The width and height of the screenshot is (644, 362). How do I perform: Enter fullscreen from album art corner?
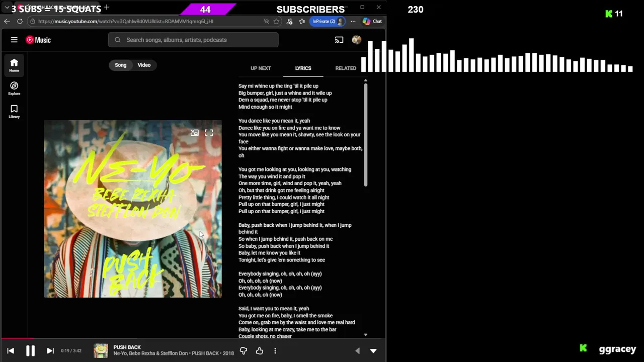click(209, 133)
